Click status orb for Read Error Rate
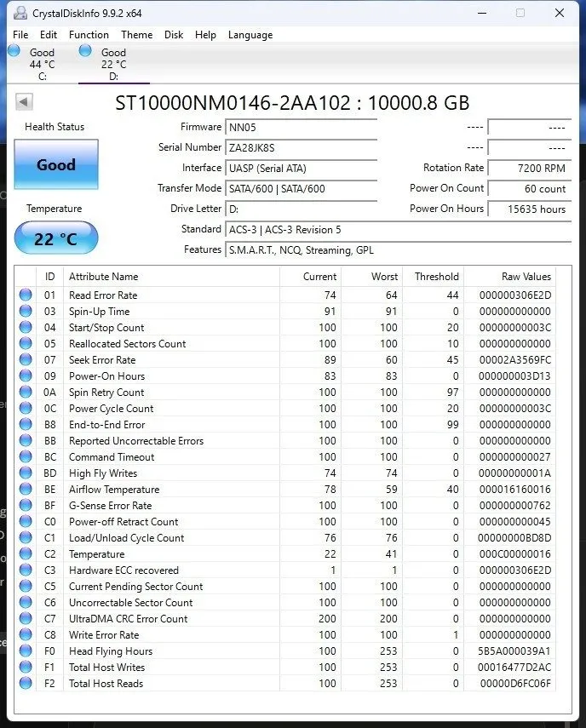586x728 pixels. (x=26, y=295)
